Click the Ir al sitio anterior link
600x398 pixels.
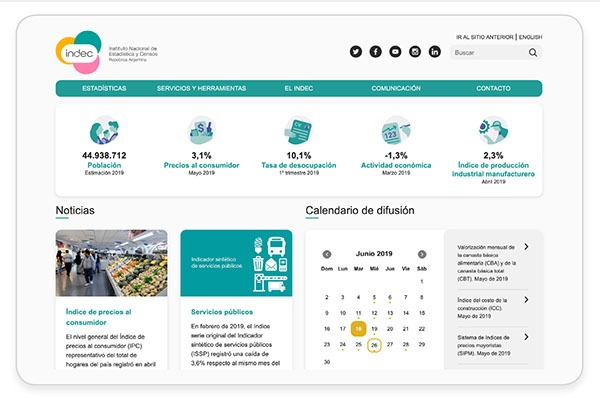click(484, 37)
